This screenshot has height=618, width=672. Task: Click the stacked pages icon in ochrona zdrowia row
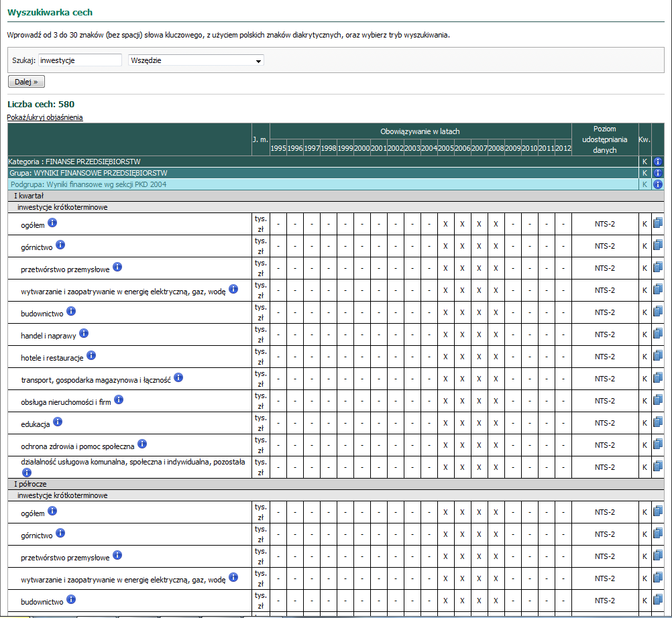click(658, 444)
